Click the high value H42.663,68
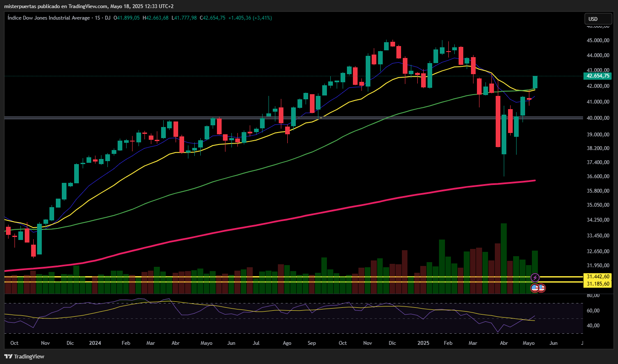The image size is (618, 364). (156, 18)
